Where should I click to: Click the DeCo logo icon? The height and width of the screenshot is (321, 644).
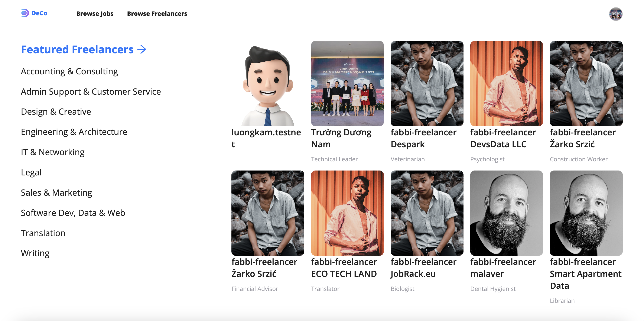(25, 13)
